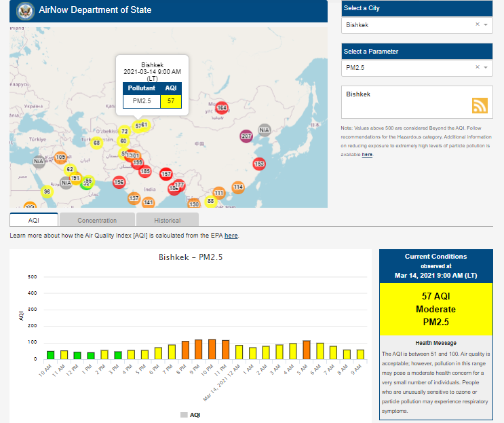
Task: Open the Historical tab
Action: coord(167,220)
